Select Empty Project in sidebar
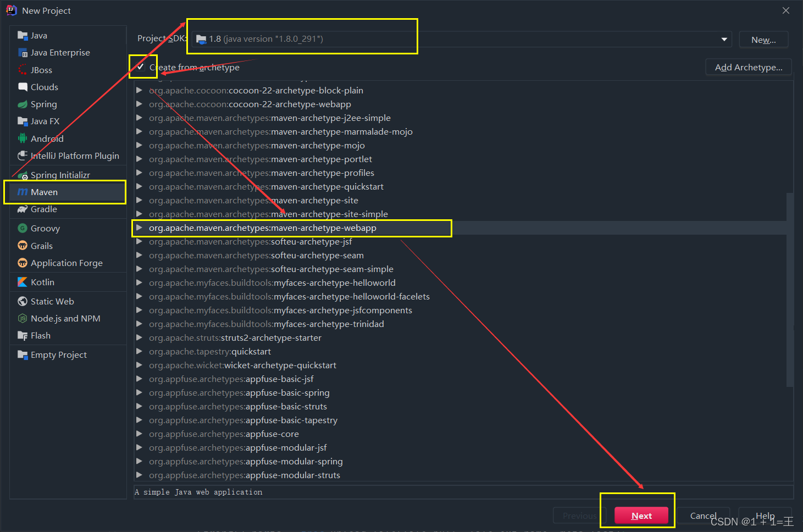 pos(68,355)
